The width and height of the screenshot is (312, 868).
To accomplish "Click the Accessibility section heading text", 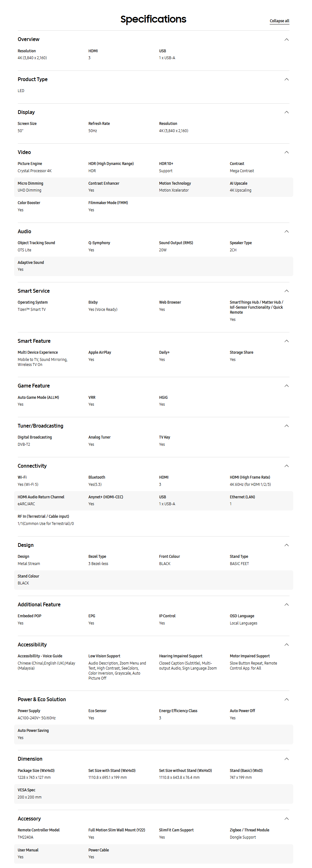I will [32, 645].
